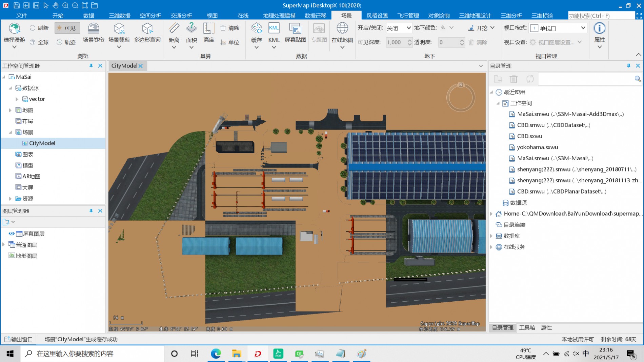Toggle visibility of 屏幕图层

point(12,234)
